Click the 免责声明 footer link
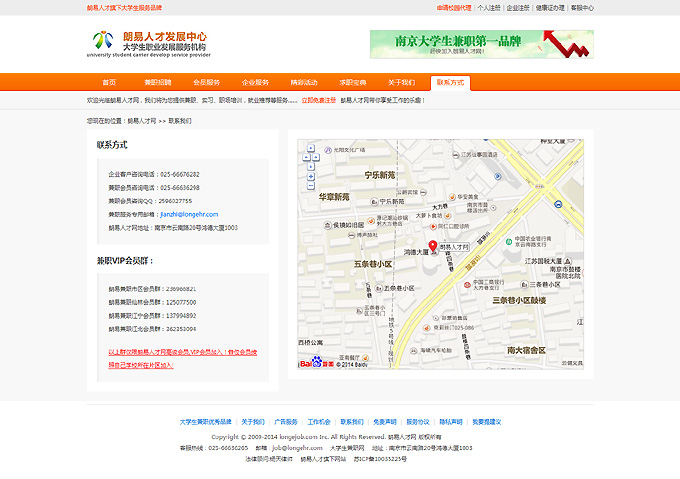Image resolution: width=680 pixels, height=479 pixels. coord(385,422)
